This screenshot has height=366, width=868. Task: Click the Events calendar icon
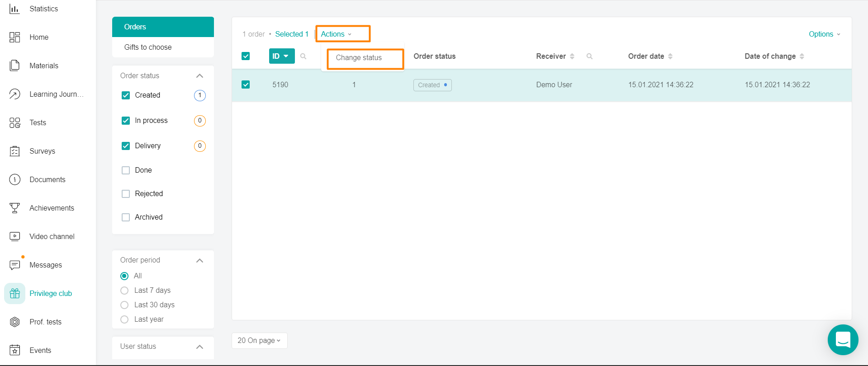(14, 350)
